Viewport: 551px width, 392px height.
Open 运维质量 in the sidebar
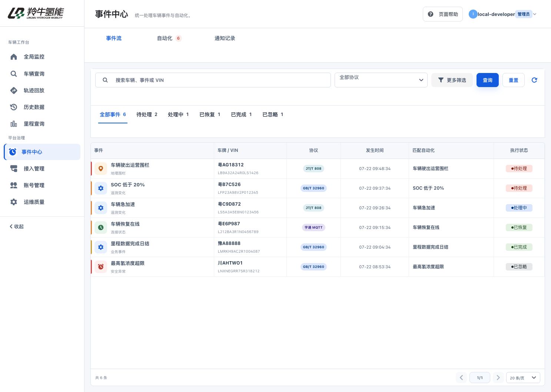42,202
